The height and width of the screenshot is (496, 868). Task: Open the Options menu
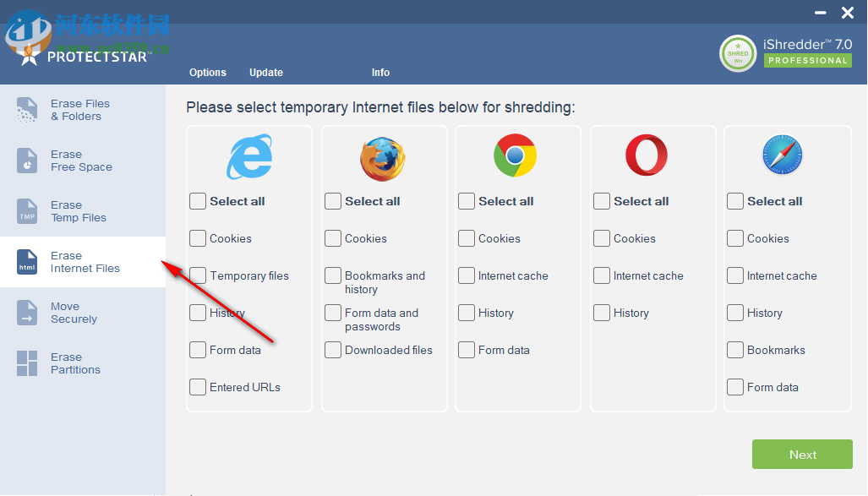[208, 73]
